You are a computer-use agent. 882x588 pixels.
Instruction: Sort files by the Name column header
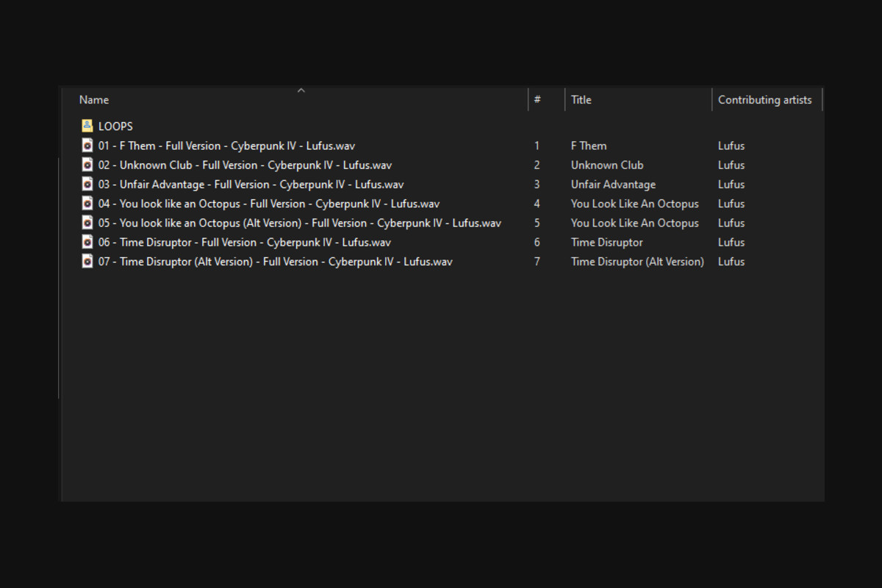[94, 100]
